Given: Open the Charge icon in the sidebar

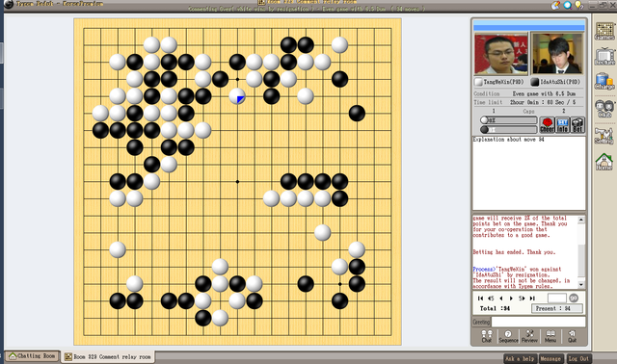Looking at the screenshot, I should click(x=604, y=81).
